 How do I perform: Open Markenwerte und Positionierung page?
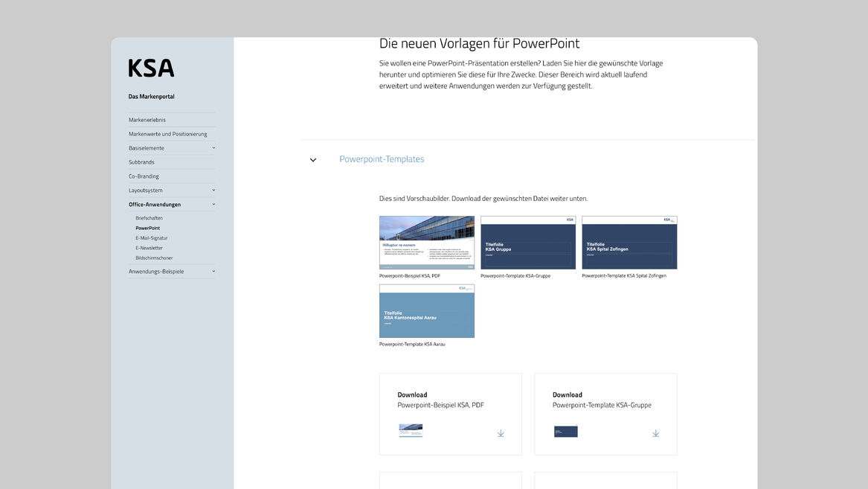tap(167, 134)
